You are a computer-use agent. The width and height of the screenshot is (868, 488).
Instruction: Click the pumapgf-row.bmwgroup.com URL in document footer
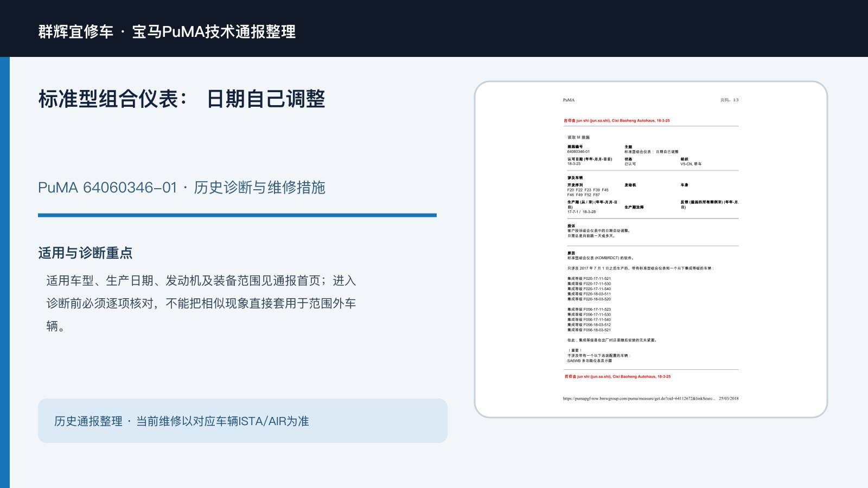[x=639, y=399]
